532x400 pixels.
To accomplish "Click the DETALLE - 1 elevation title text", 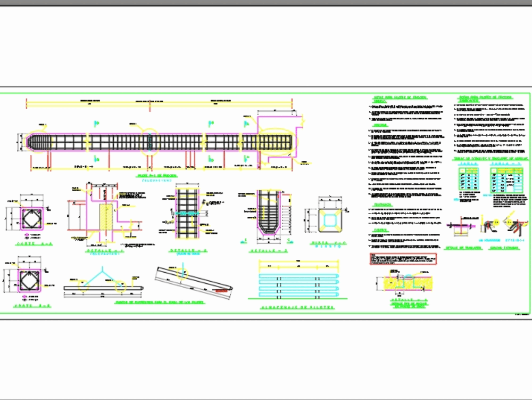I will click(x=104, y=249).
